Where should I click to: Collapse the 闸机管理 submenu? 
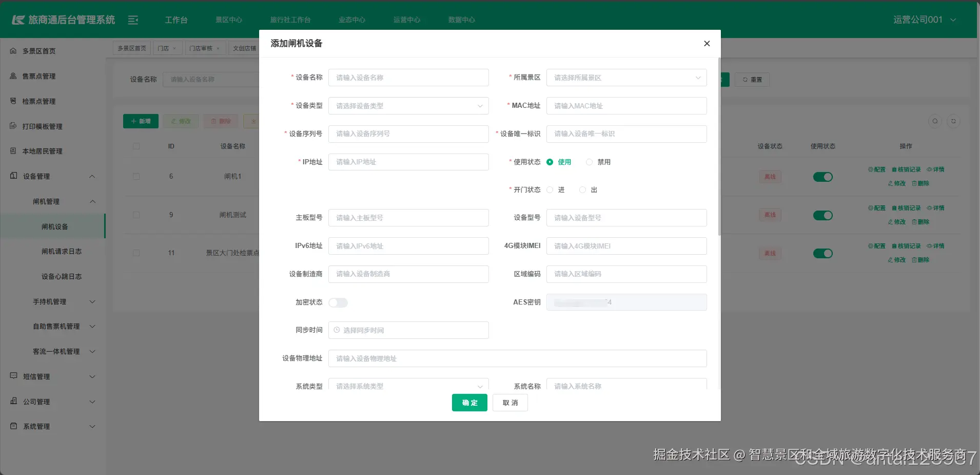(92, 201)
